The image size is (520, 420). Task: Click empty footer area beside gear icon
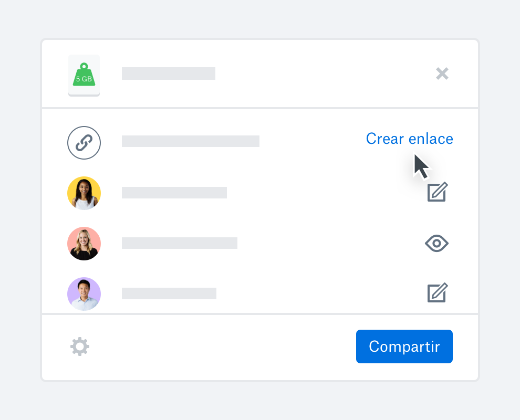[x=222, y=346]
